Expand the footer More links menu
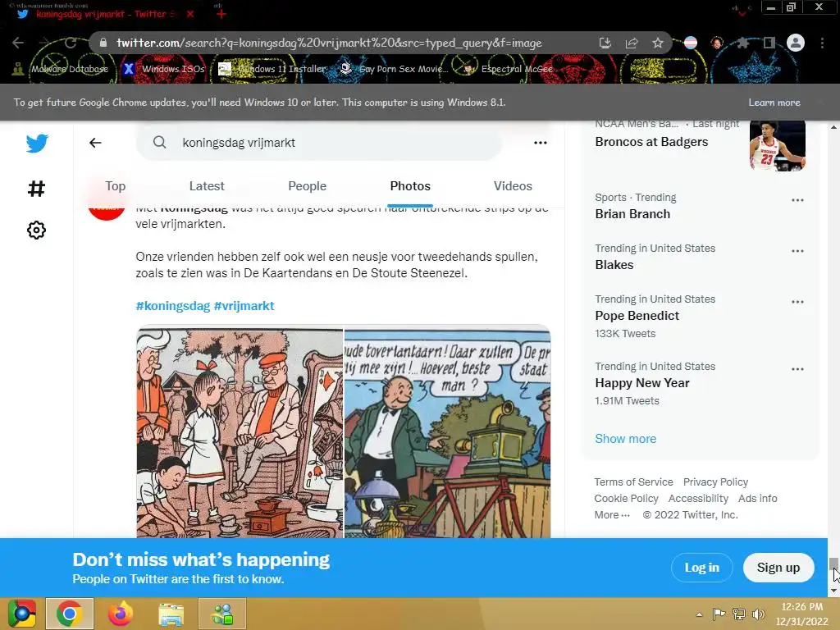Viewport: 840px width, 630px height. point(612,515)
